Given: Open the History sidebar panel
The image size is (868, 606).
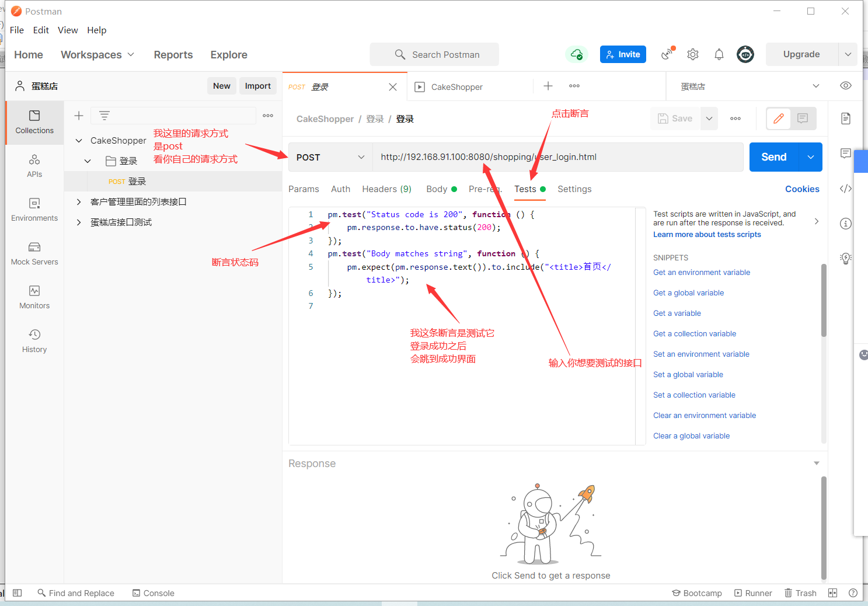Looking at the screenshot, I should coord(34,342).
